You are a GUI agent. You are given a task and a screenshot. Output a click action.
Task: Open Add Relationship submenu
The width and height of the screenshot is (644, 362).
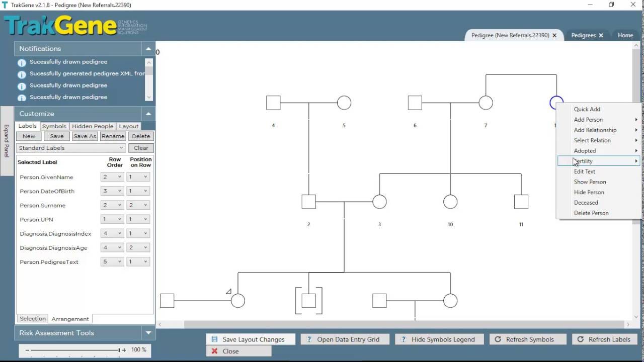tap(599, 130)
